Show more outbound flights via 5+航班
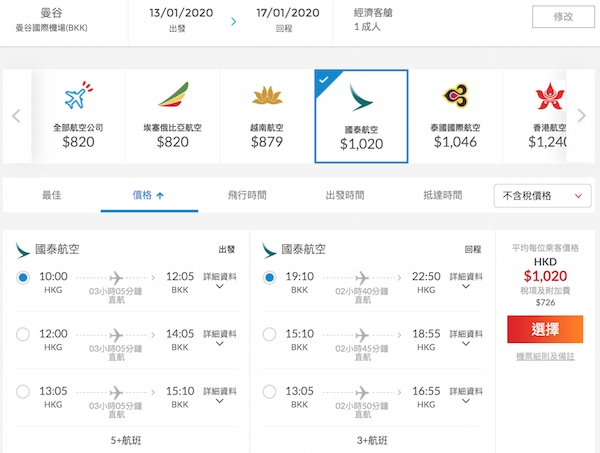The image size is (600, 453). tap(127, 437)
